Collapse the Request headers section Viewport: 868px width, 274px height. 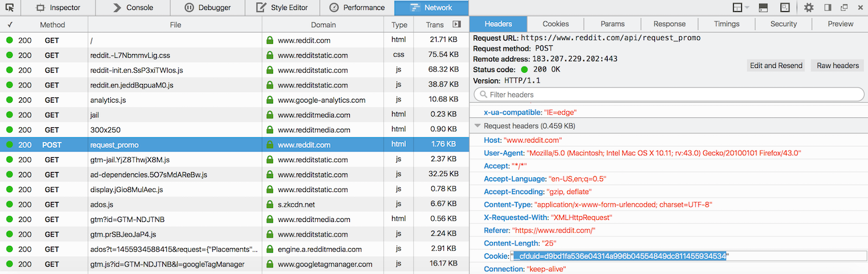click(x=477, y=126)
